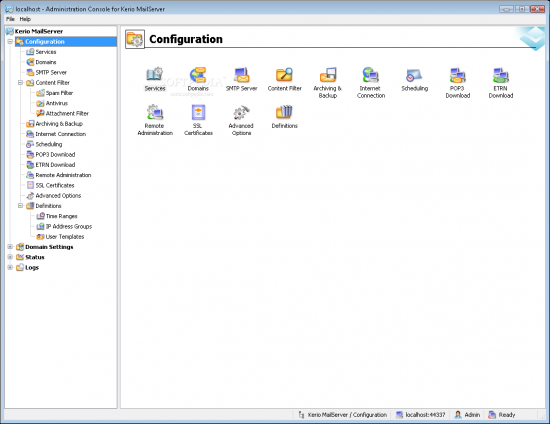Image resolution: width=550 pixels, height=424 pixels.
Task: Select Antivirus in the sidebar tree
Action: (x=56, y=103)
